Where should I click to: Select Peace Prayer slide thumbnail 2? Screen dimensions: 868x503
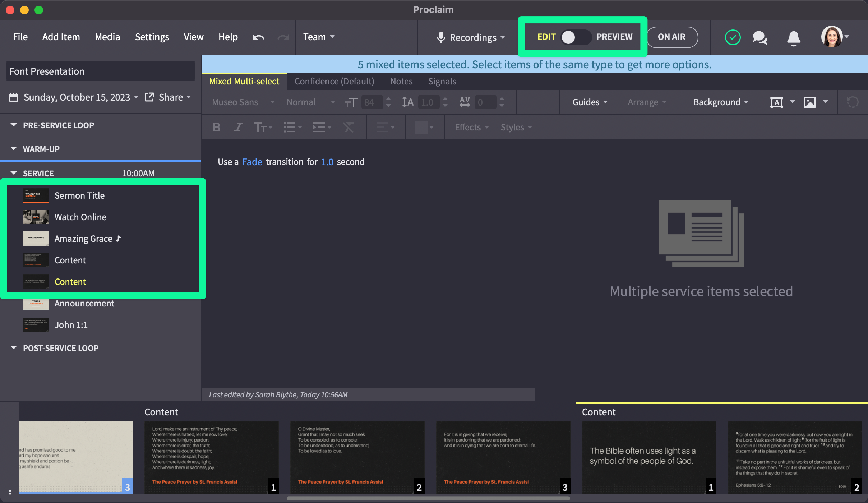357,457
